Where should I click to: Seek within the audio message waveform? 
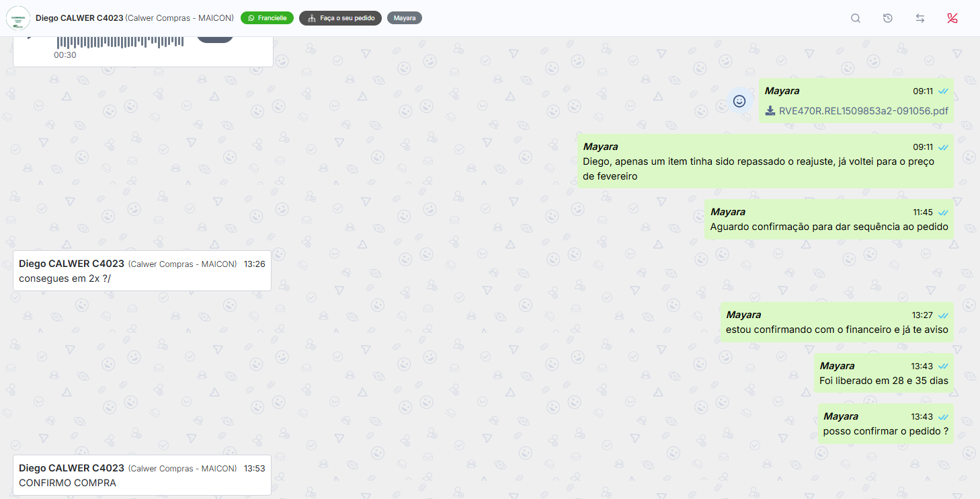point(121,42)
